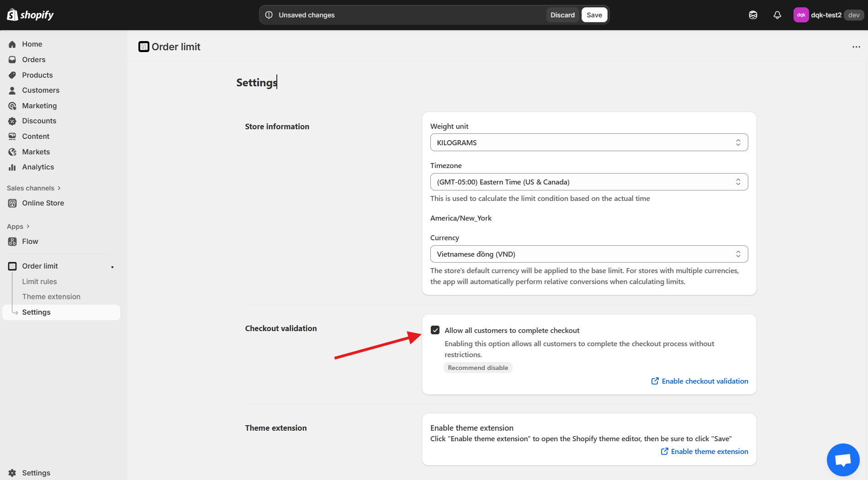Go to Limit rules page

point(39,281)
